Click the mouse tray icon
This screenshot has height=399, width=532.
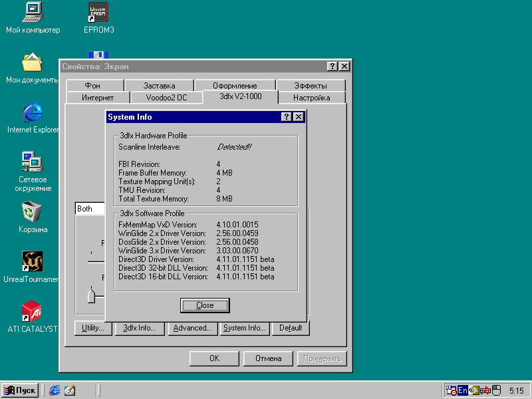click(496, 390)
